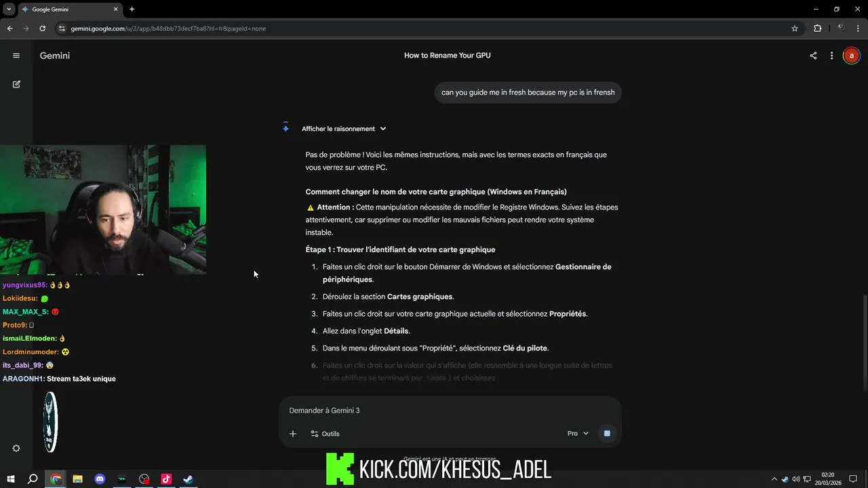Select the user message bubble text
The height and width of the screenshot is (488, 868).
pyautogui.click(x=528, y=93)
